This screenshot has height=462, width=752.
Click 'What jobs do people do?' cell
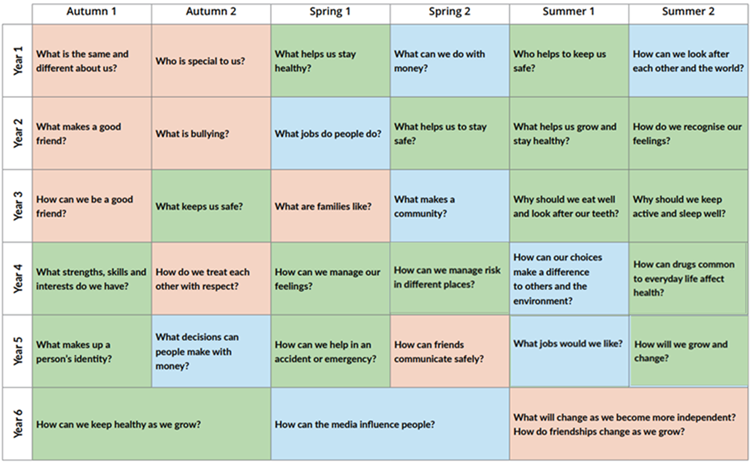click(330, 133)
